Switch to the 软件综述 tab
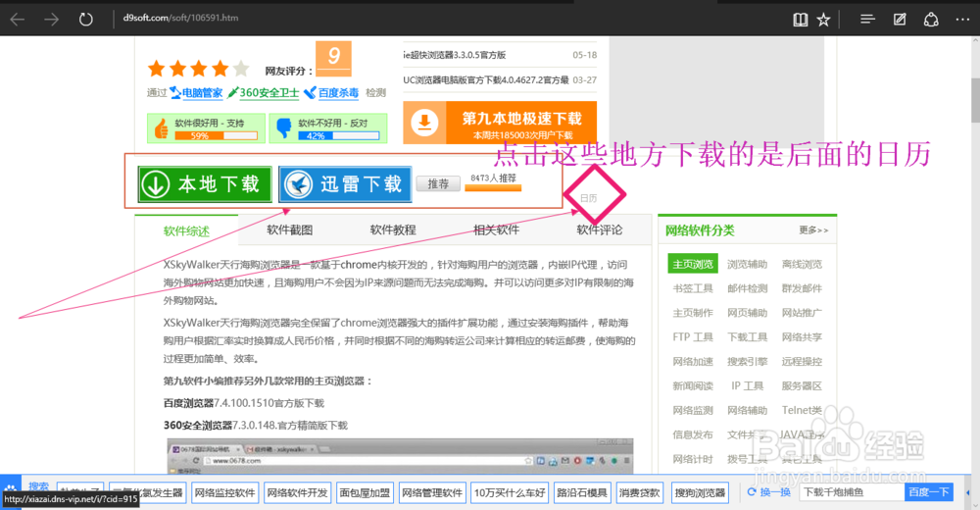Image resolution: width=980 pixels, height=510 pixels. click(186, 230)
